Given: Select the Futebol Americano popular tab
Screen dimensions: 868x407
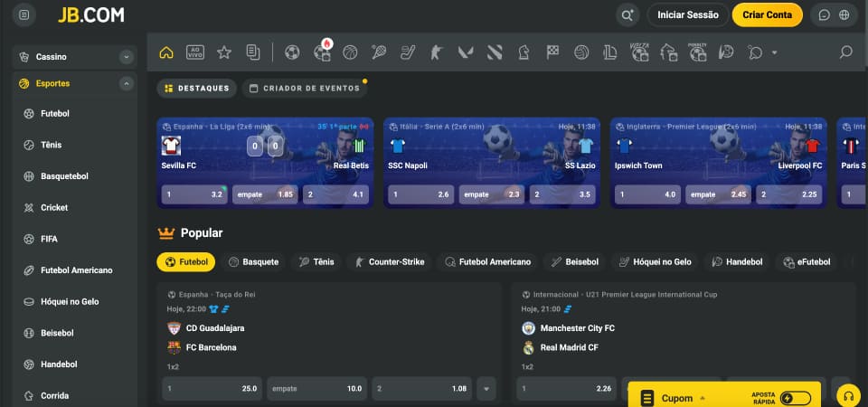Looking at the screenshot, I should (x=487, y=262).
